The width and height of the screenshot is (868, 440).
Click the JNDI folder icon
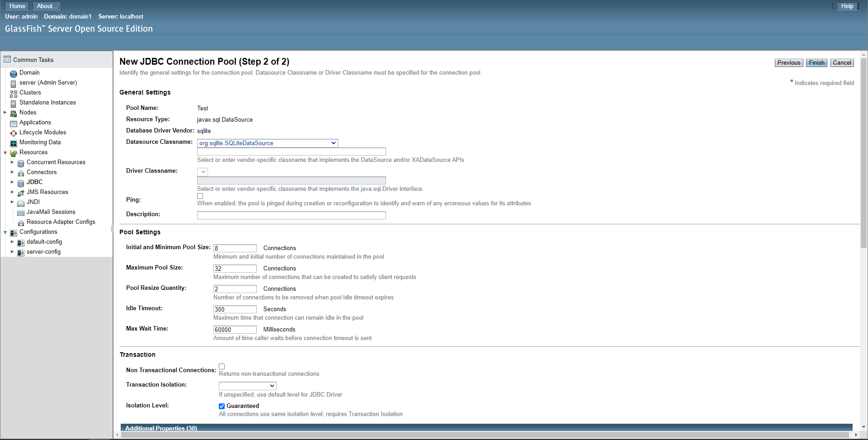pyautogui.click(x=21, y=203)
